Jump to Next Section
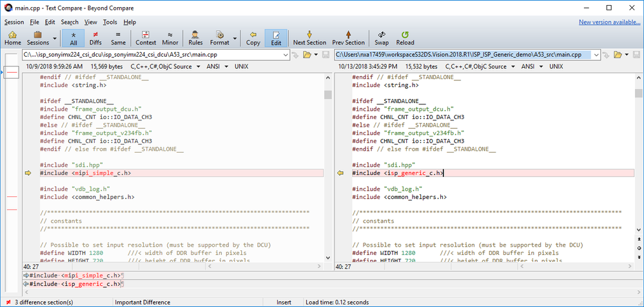 click(x=309, y=38)
